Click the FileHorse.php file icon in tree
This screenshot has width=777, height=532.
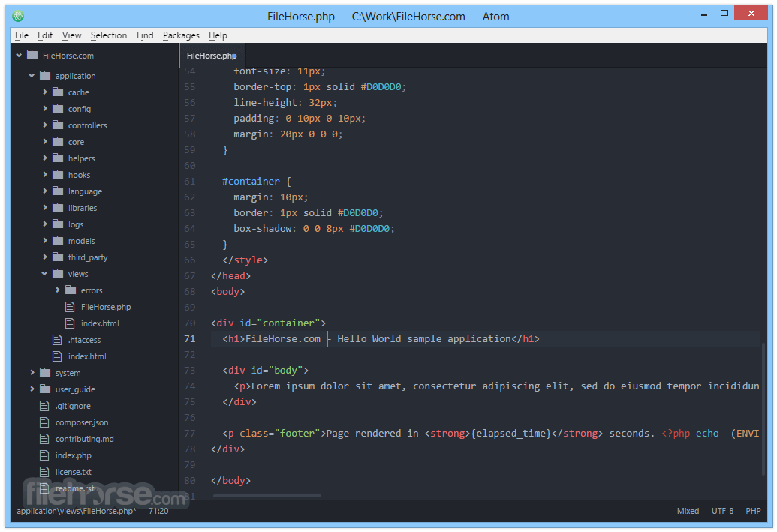[70, 307]
